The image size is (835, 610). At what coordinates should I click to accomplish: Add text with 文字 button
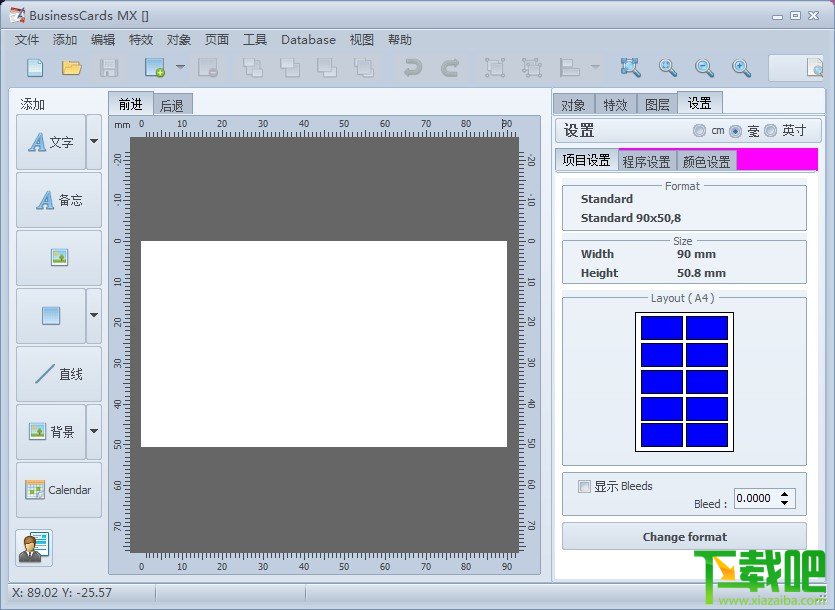click(51, 142)
